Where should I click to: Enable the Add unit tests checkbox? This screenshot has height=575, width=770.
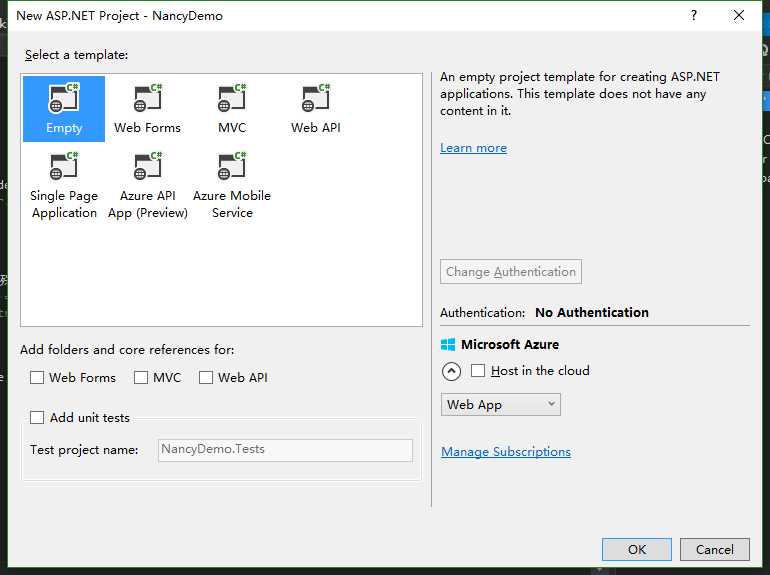click(x=37, y=417)
